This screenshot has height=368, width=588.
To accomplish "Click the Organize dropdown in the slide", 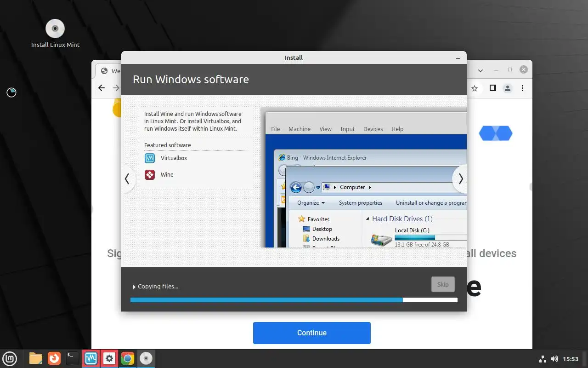I will [x=311, y=203].
